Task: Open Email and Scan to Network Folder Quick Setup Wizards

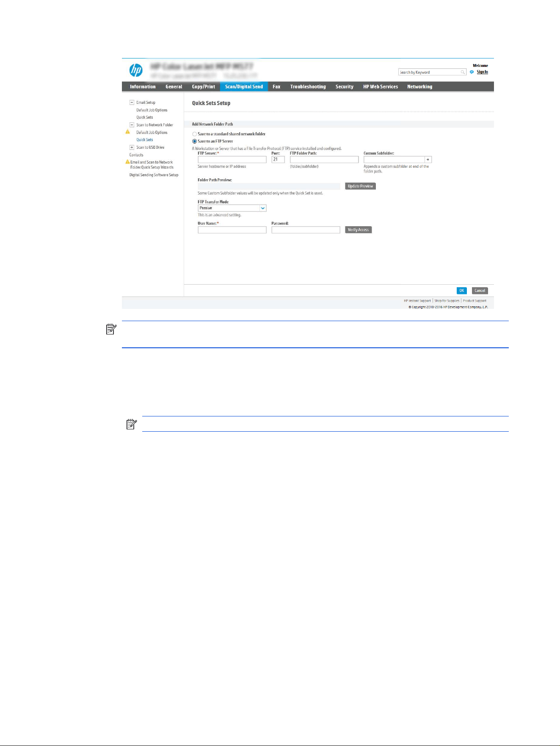Action: [x=152, y=165]
